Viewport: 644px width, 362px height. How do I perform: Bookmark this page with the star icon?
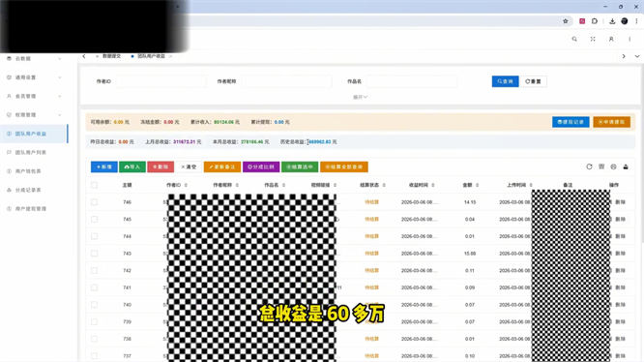coord(566,21)
